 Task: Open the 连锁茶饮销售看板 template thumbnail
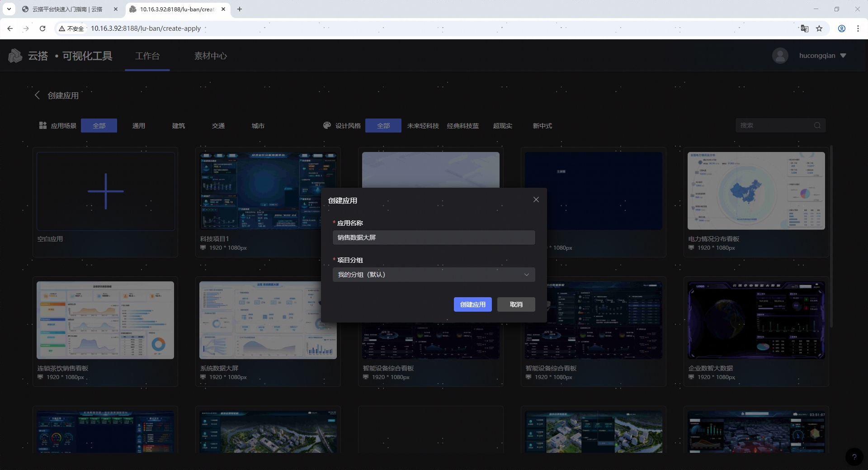105,320
